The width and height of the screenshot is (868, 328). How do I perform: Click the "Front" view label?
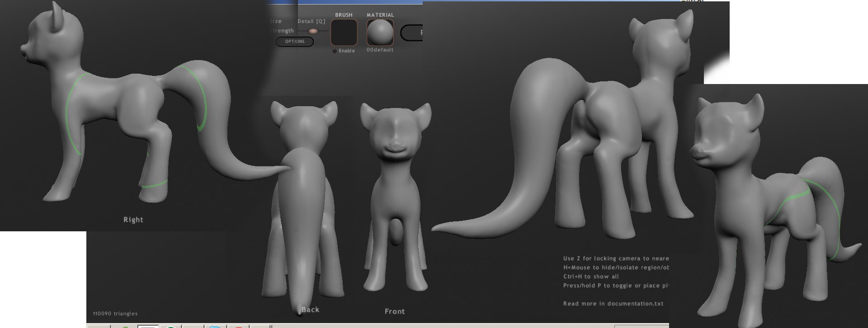pyautogui.click(x=395, y=311)
